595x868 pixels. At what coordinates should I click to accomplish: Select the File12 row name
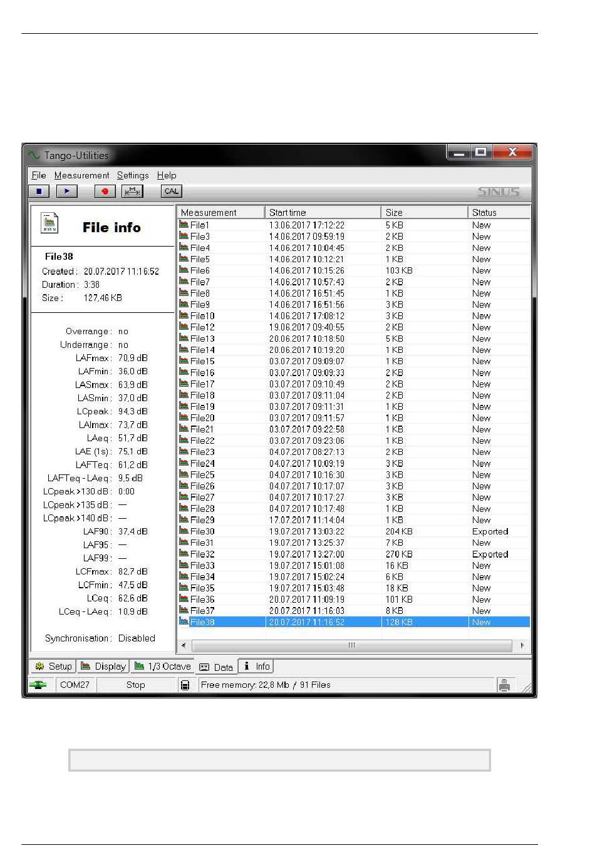click(202, 327)
